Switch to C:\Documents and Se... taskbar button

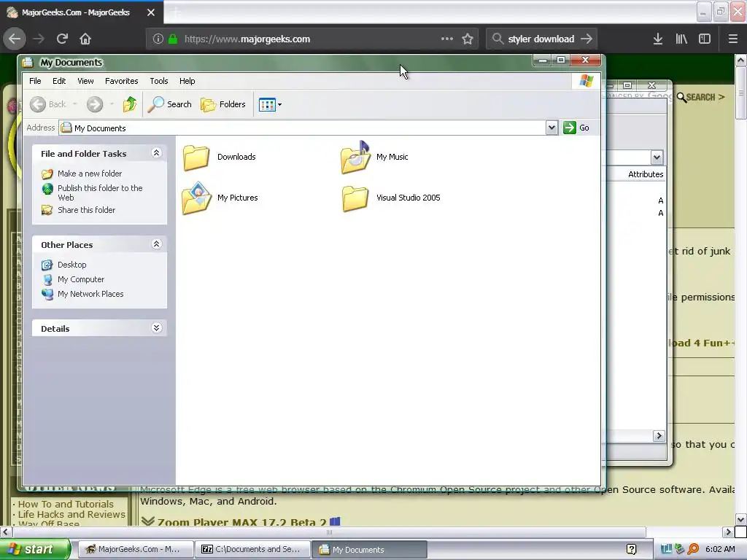pyautogui.click(x=252, y=549)
